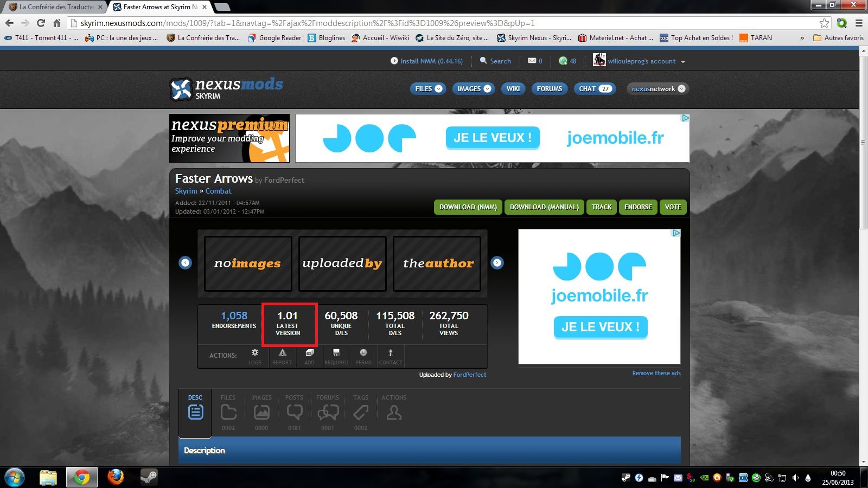Open the CHAT menu item
Screen dimensions: 868x488
(x=595, y=88)
